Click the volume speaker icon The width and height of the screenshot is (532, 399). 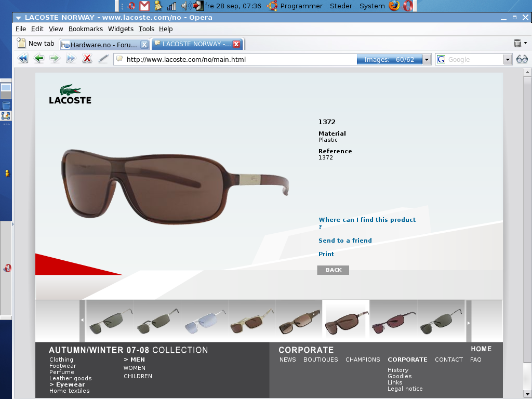pos(185,6)
